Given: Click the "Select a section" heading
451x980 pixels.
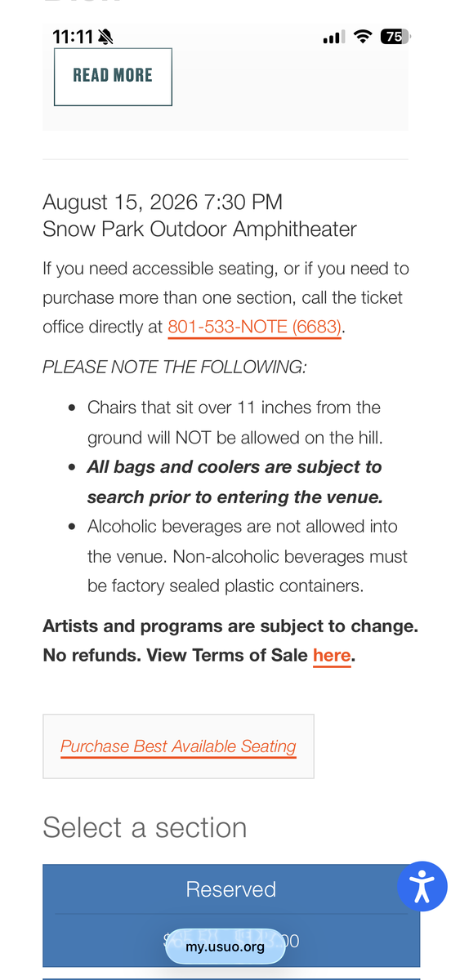Looking at the screenshot, I should point(145,827).
